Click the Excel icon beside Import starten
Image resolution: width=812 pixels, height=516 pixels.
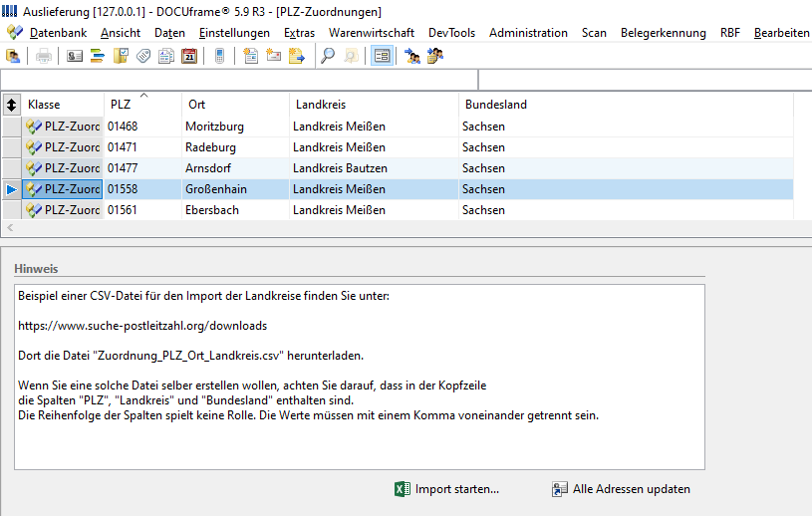(x=403, y=489)
